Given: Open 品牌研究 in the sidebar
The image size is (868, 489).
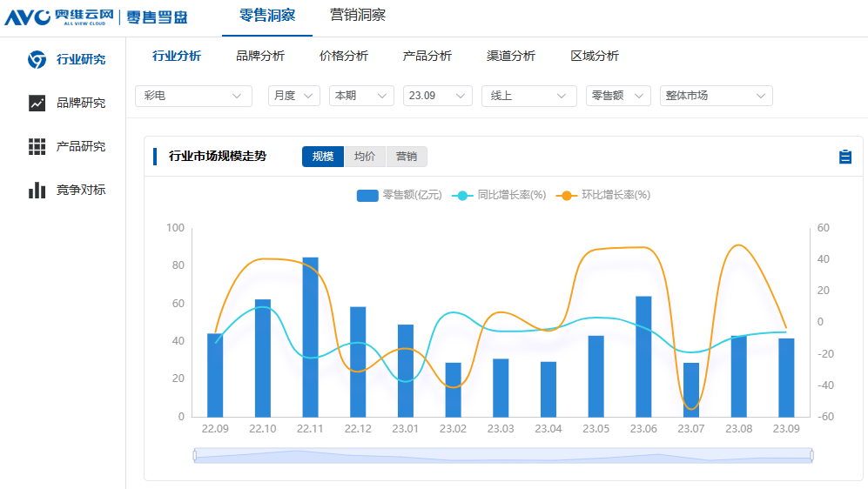Looking at the screenshot, I should pyautogui.click(x=81, y=103).
